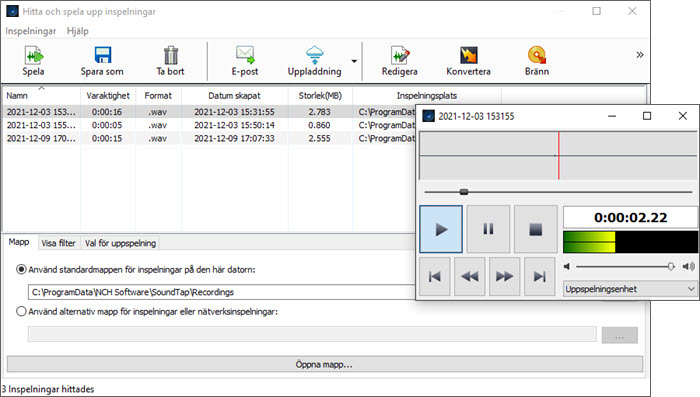The image size is (700, 397).
Task: Click the standard recordings folder path field
Action: 222,292
